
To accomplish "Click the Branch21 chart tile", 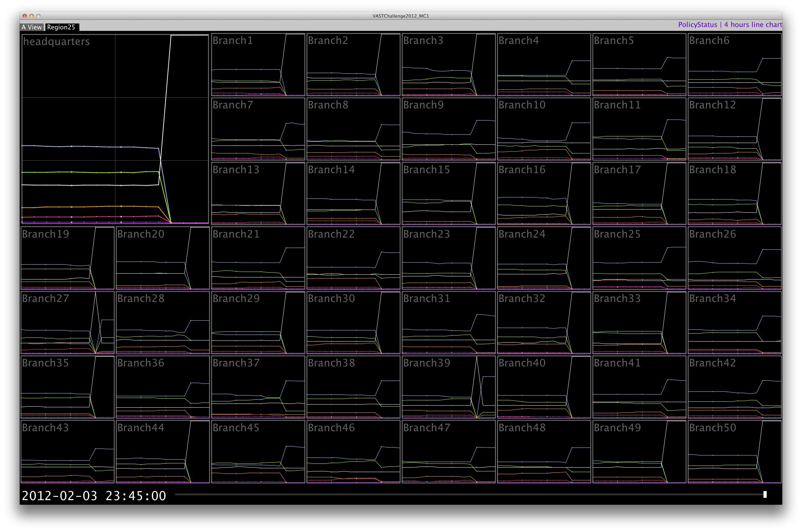I will click(258, 258).
